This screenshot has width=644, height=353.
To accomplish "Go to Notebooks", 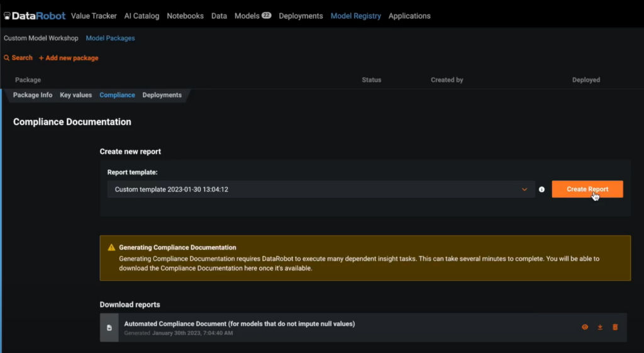I will tap(186, 16).
